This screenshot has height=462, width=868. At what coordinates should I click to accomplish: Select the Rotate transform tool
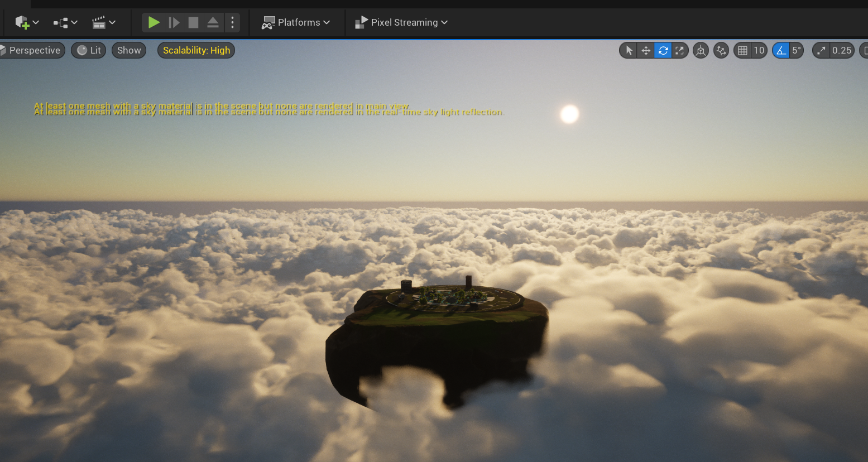click(663, 50)
